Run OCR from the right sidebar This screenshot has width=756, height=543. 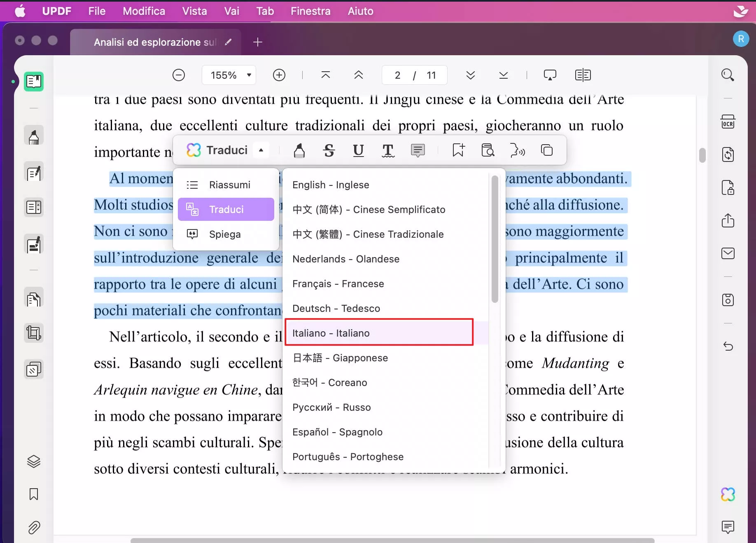pos(728,122)
